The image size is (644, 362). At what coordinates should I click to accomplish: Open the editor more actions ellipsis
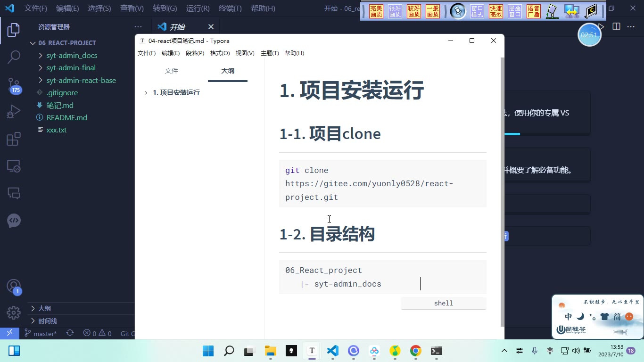[x=631, y=27]
